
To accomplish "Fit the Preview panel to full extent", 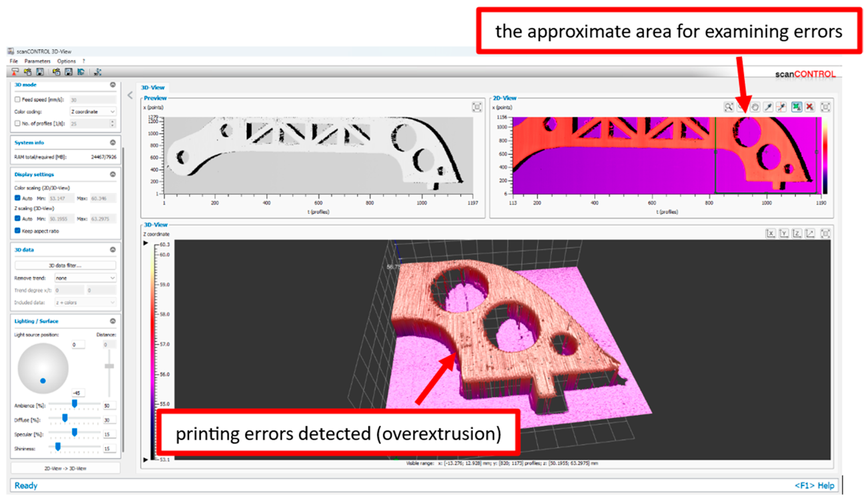I will pyautogui.click(x=477, y=107).
